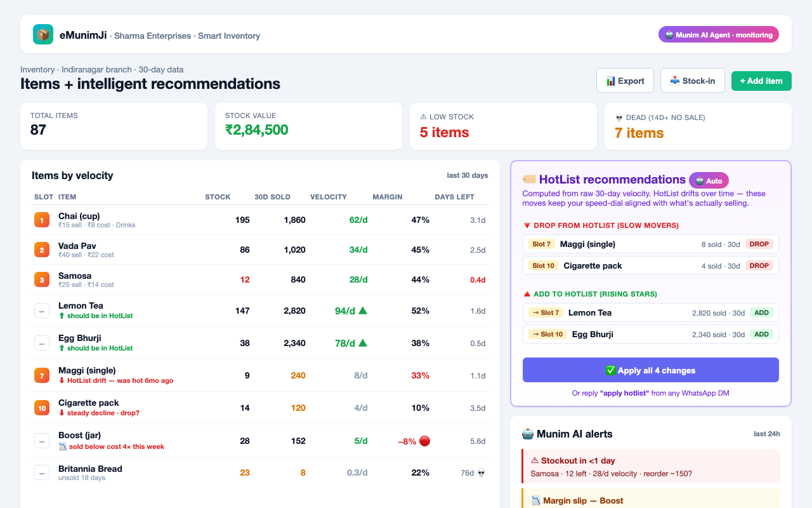The height and width of the screenshot is (508, 812).
Task: Click 'should be in HotList' under Egg Bhurji
Action: pyautogui.click(x=96, y=348)
